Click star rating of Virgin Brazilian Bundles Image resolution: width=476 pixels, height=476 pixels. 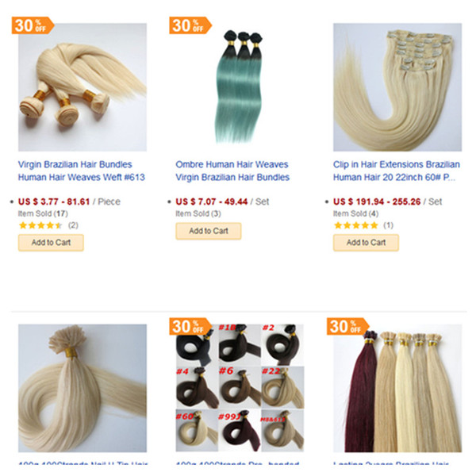coord(40,225)
